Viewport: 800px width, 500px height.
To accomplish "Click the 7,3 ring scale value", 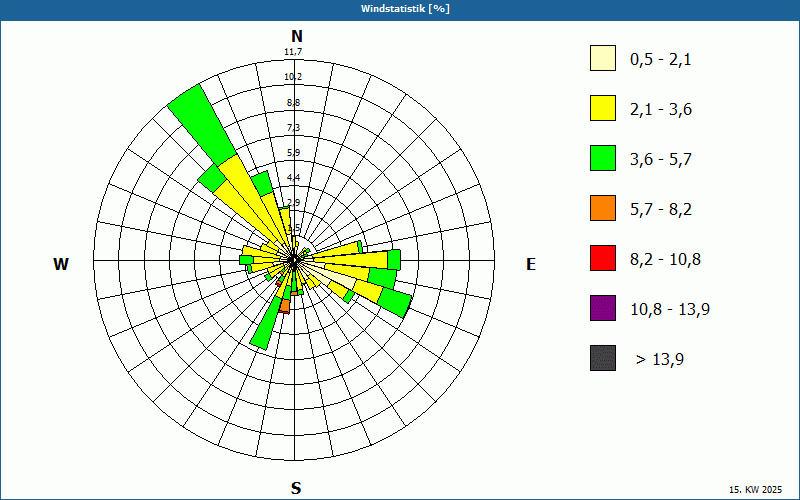I will [x=293, y=128].
